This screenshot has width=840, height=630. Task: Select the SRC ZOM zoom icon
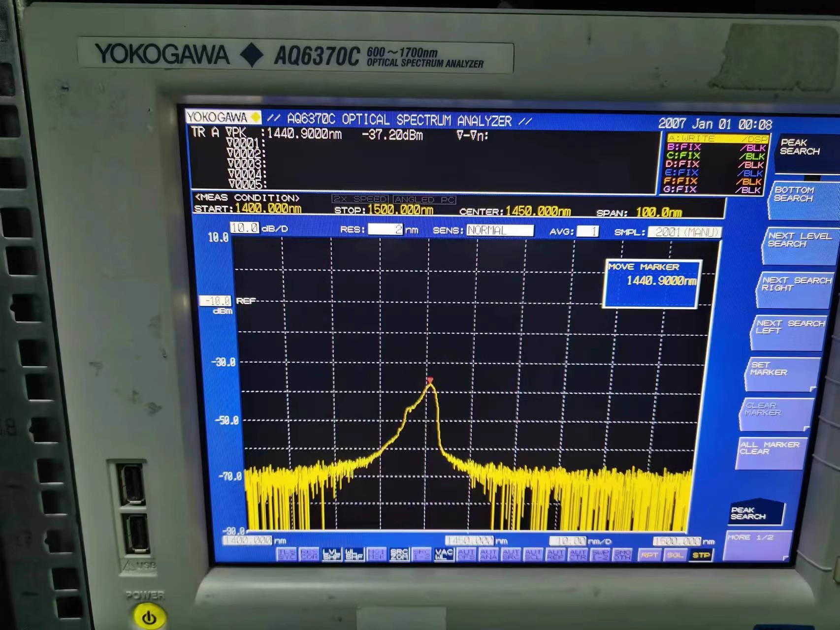click(x=399, y=554)
